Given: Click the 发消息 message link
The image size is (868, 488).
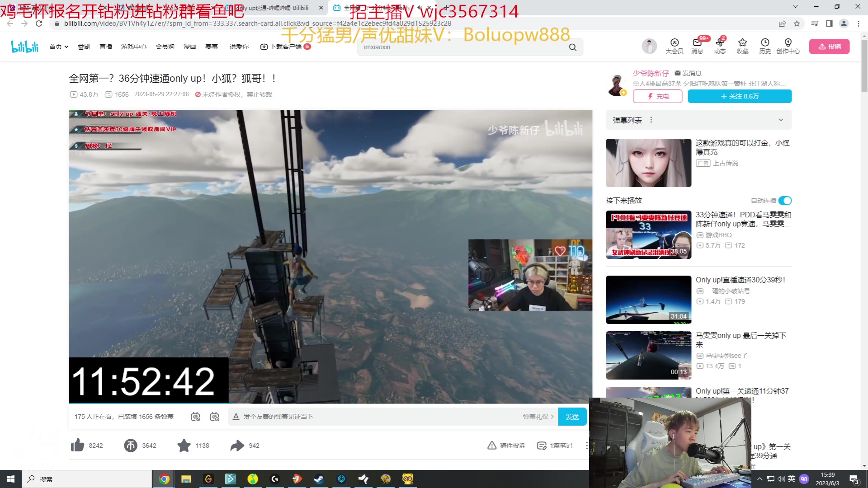Looking at the screenshot, I should pos(688,73).
